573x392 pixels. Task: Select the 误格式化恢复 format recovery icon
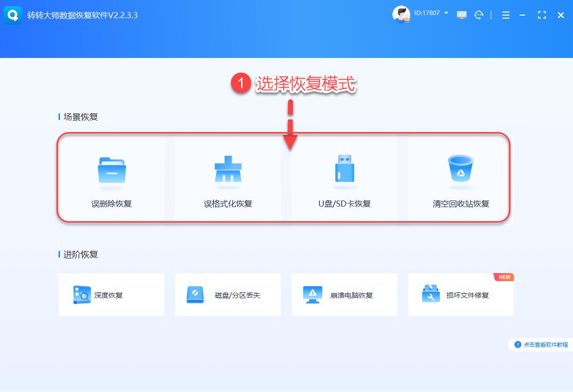coord(227,171)
